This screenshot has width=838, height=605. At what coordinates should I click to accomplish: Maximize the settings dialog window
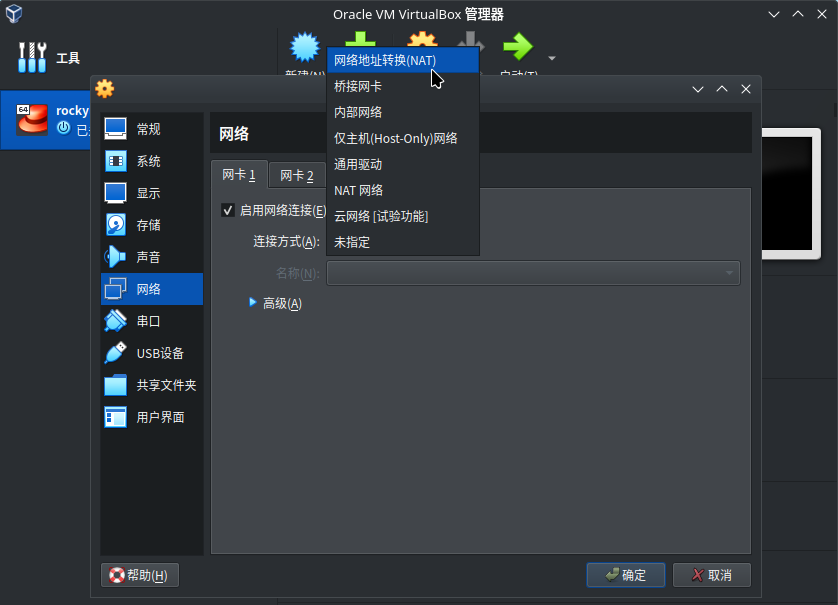click(x=722, y=89)
